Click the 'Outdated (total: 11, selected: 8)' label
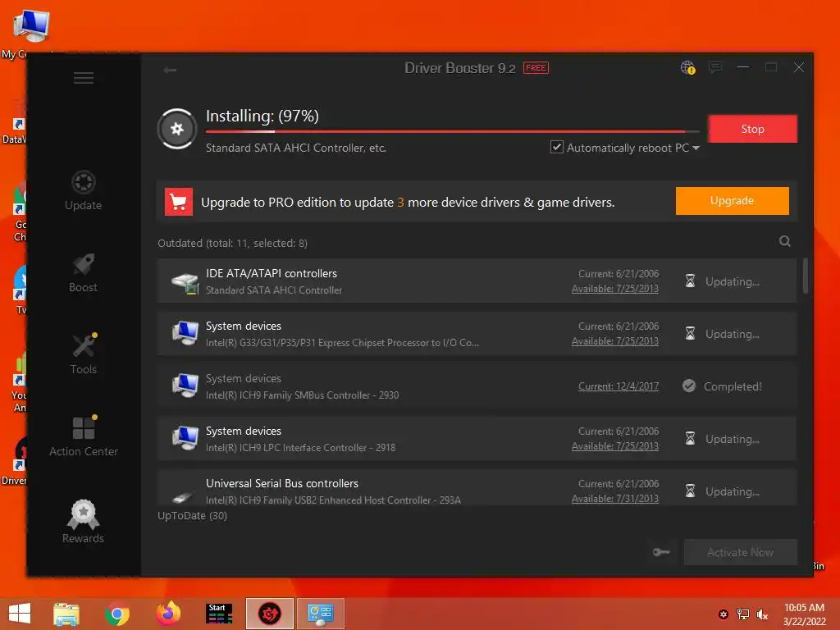 coord(232,243)
